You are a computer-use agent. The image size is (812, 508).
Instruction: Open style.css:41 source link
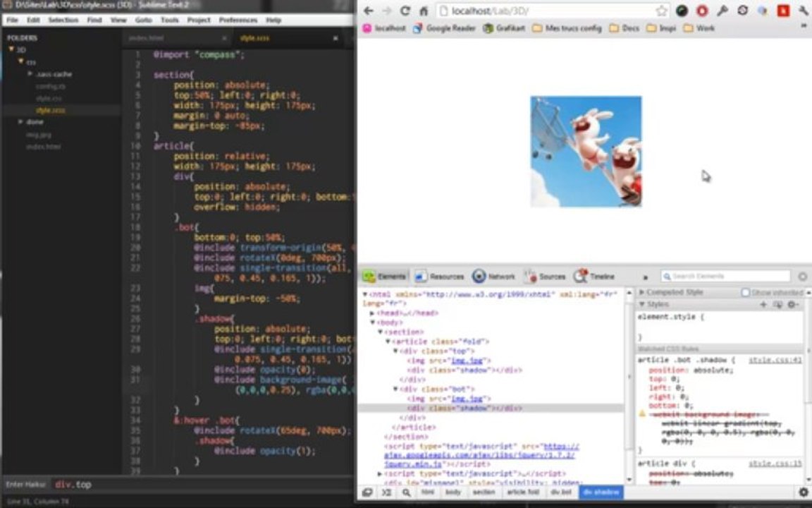775,360
